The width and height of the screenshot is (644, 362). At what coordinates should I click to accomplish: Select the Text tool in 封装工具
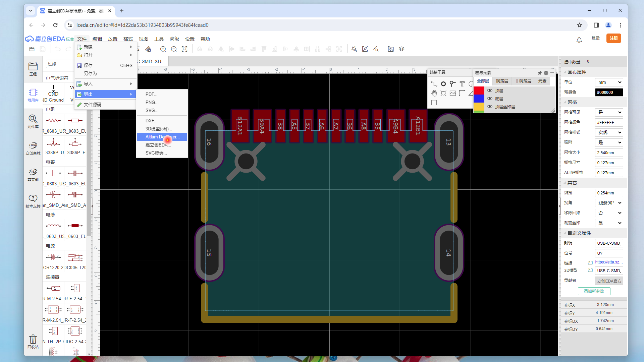point(462,84)
